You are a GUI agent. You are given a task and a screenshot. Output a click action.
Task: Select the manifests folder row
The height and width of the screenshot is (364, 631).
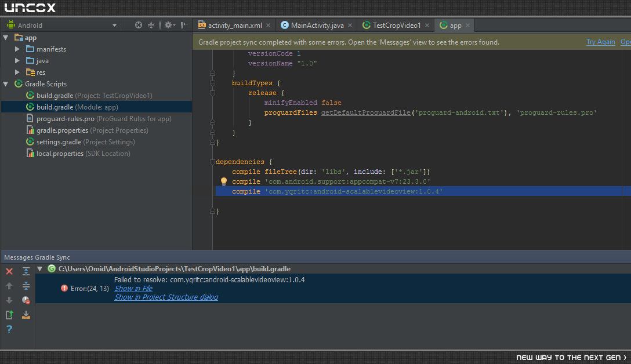pos(97,49)
